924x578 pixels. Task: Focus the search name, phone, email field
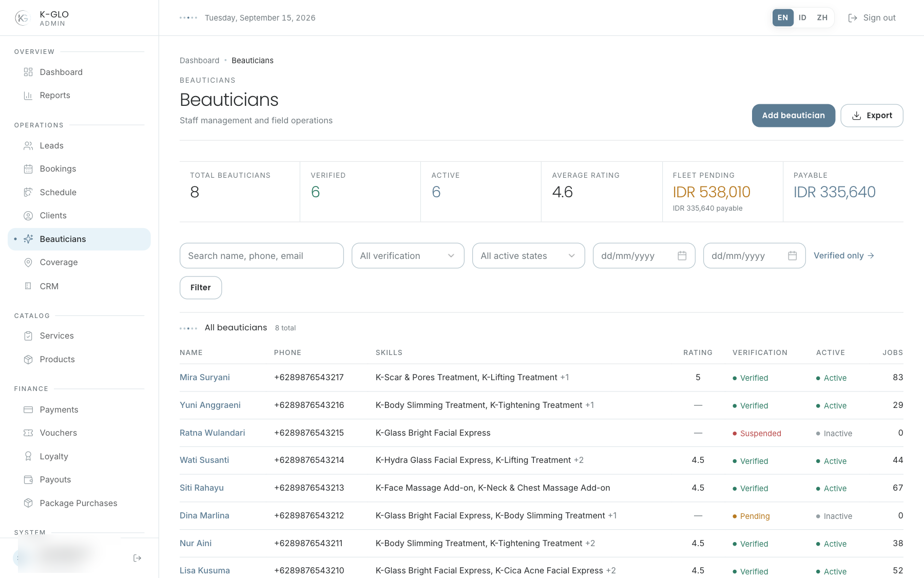point(262,256)
